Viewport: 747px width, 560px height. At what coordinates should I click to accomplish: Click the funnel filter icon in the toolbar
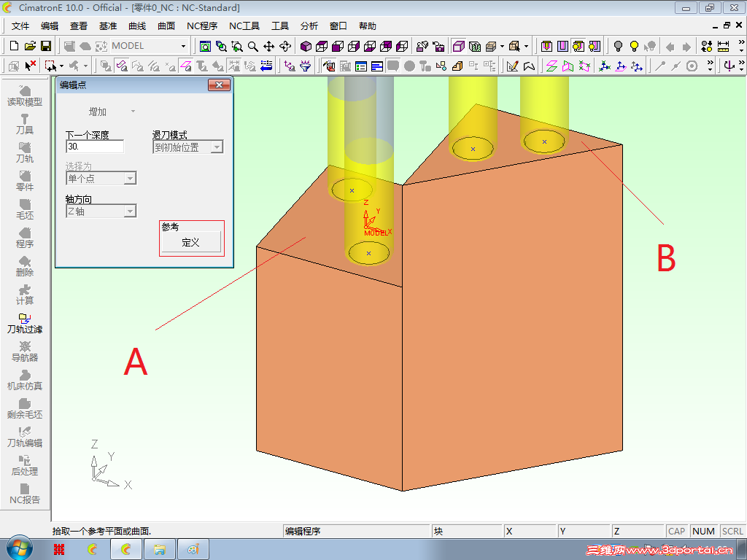306,66
